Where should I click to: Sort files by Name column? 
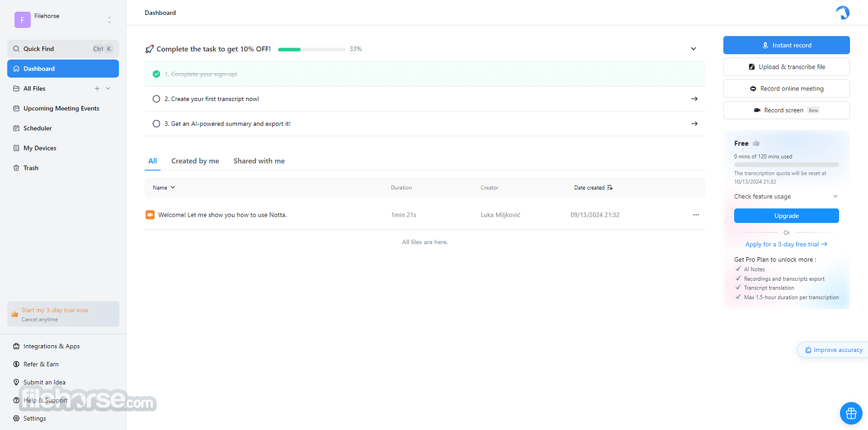click(x=164, y=187)
